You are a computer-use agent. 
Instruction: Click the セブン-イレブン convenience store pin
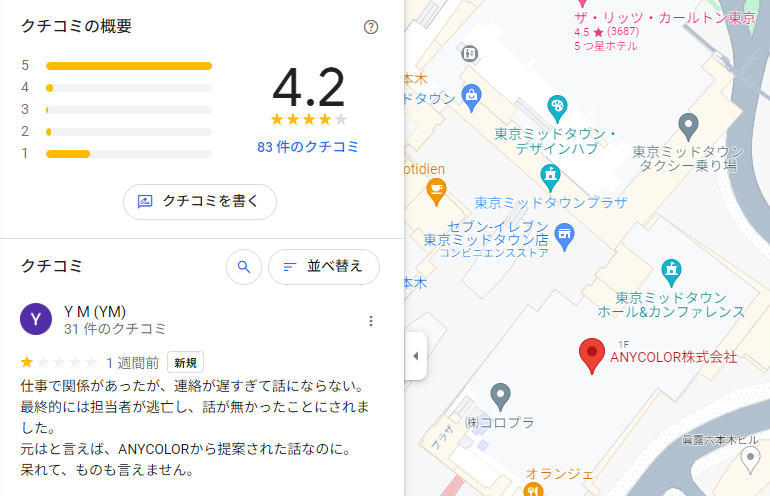[x=564, y=236]
